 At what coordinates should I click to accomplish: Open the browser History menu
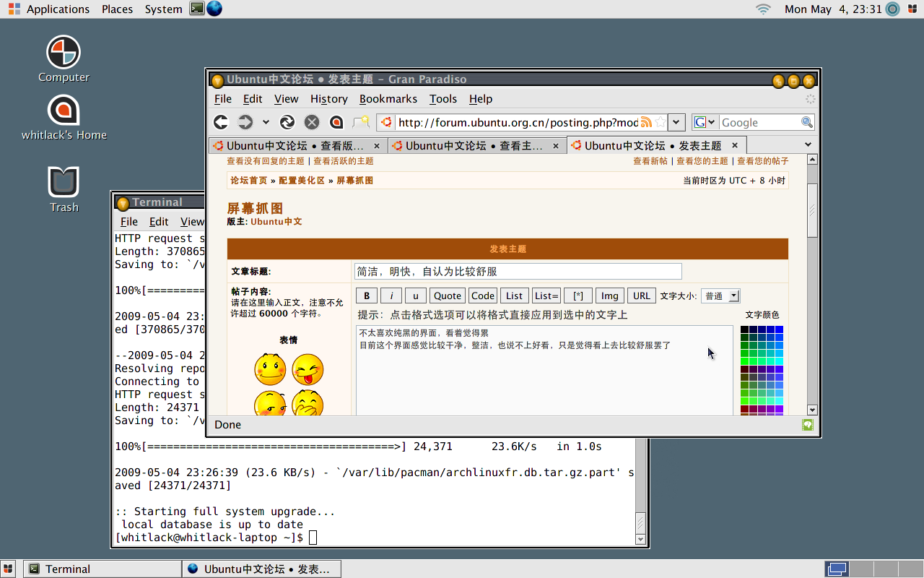(x=329, y=99)
